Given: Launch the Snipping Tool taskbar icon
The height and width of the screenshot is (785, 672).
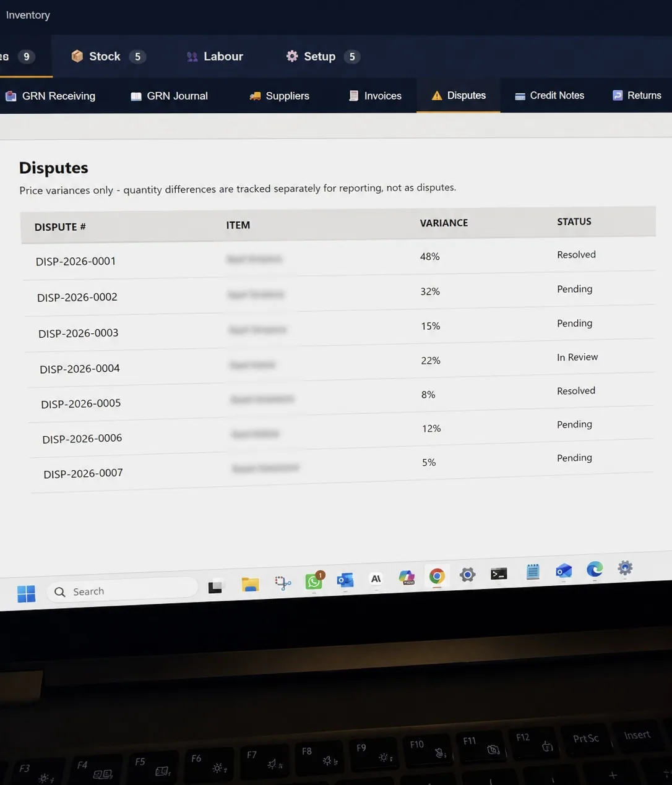Looking at the screenshot, I should (x=283, y=583).
